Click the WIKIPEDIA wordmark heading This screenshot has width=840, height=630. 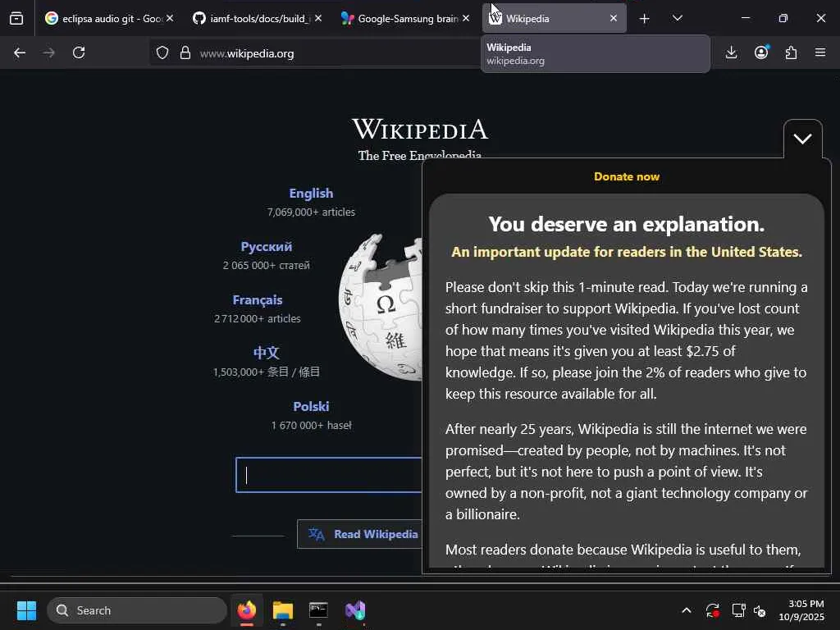pyautogui.click(x=420, y=129)
